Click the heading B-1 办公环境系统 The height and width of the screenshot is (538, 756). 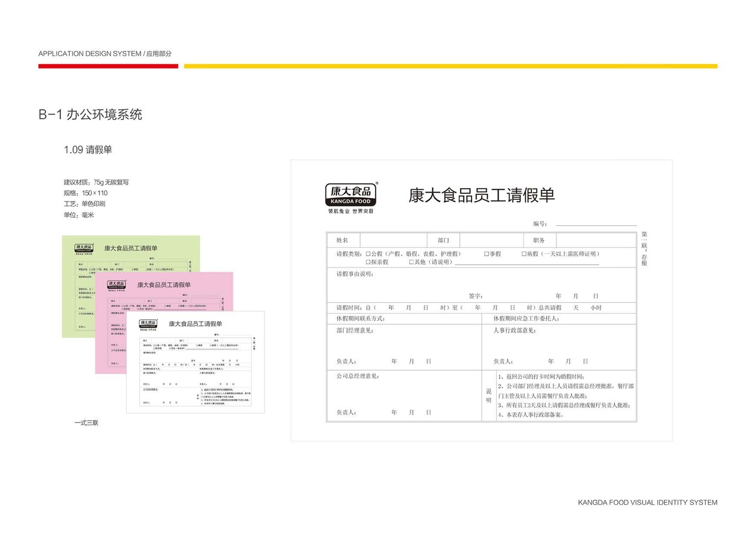(90, 115)
